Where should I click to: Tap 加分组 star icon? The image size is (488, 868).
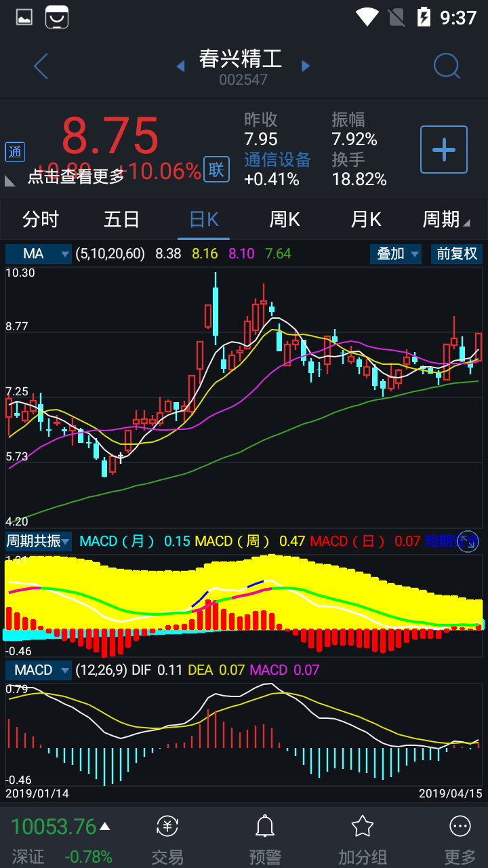point(363,840)
